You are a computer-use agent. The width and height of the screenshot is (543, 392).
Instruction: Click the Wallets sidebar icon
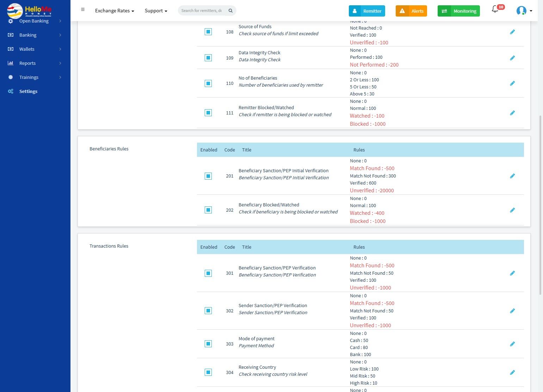point(11,49)
